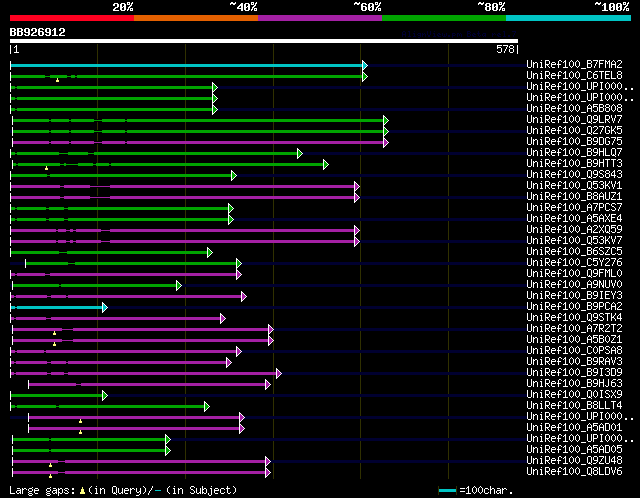The height and width of the screenshot is (498, 640).
Task: Select the UniRef100_Q53KV7 label
Action: [x=574, y=241]
